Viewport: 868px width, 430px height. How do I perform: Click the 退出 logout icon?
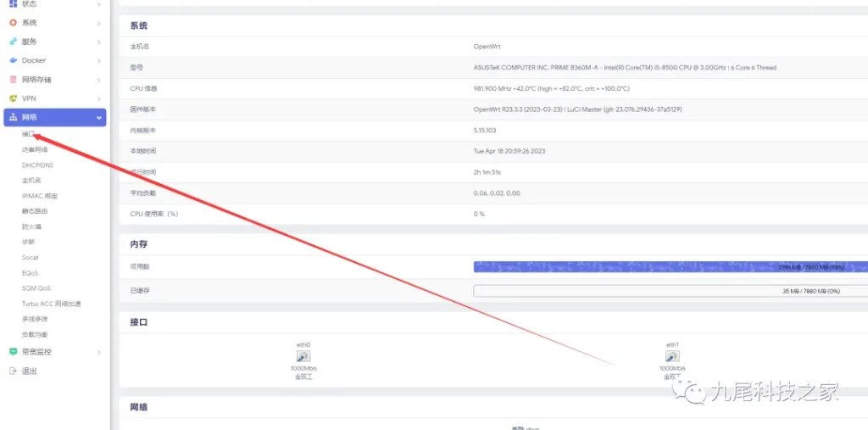[x=13, y=371]
